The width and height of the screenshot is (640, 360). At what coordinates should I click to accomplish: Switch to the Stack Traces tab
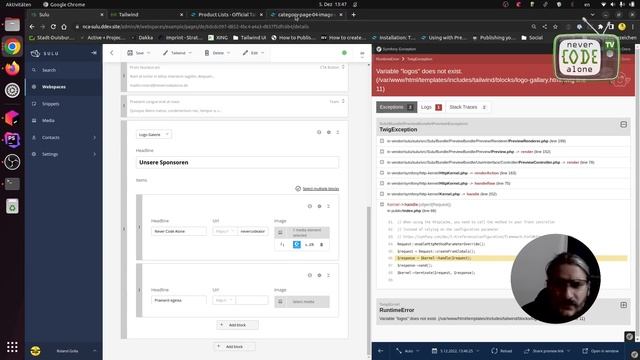[x=468, y=107]
